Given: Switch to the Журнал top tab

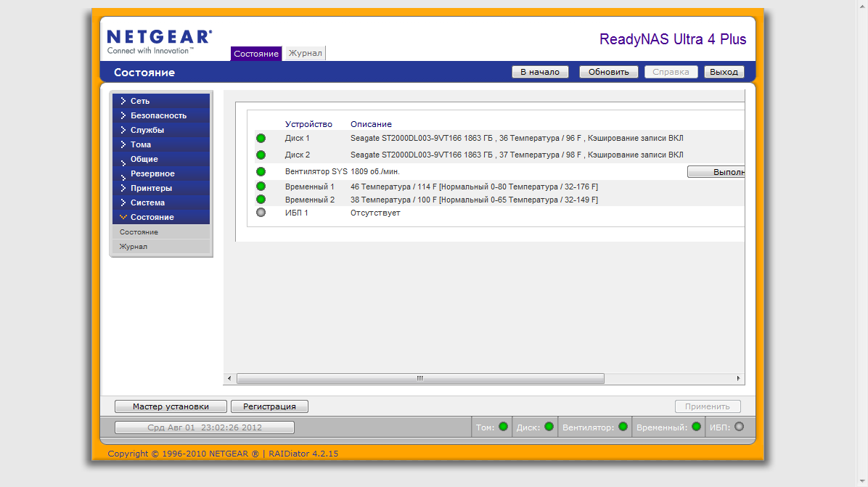Looking at the screenshot, I should 305,53.
